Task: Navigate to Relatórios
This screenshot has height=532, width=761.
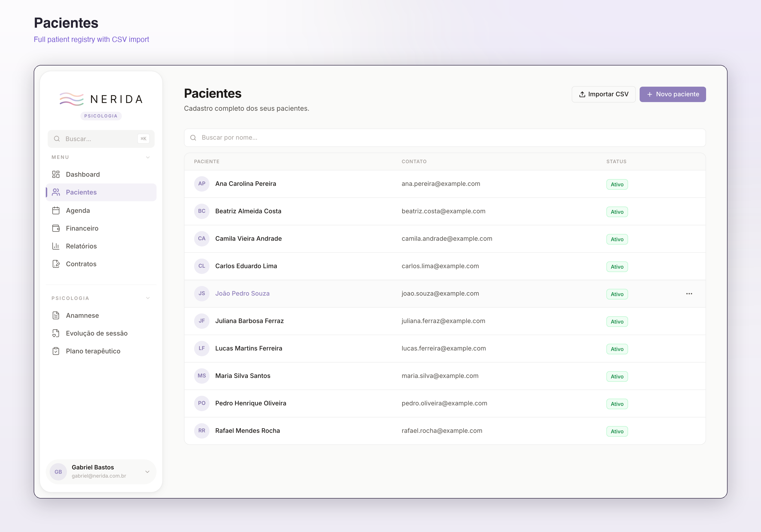Action: click(101, 246)
